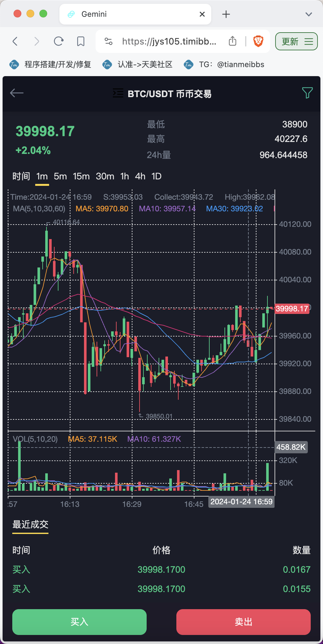Open Brave Shields lion icon

[258, 41]
